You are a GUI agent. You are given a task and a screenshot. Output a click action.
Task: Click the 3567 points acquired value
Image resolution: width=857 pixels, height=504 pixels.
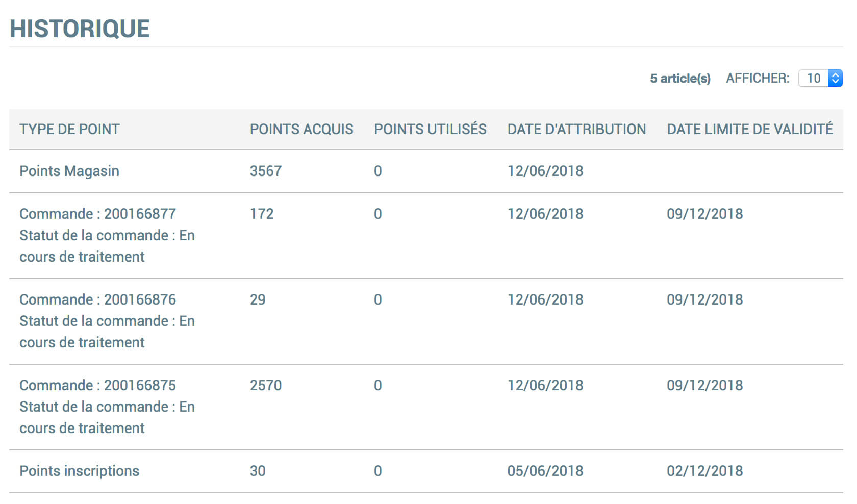point(265,171)
